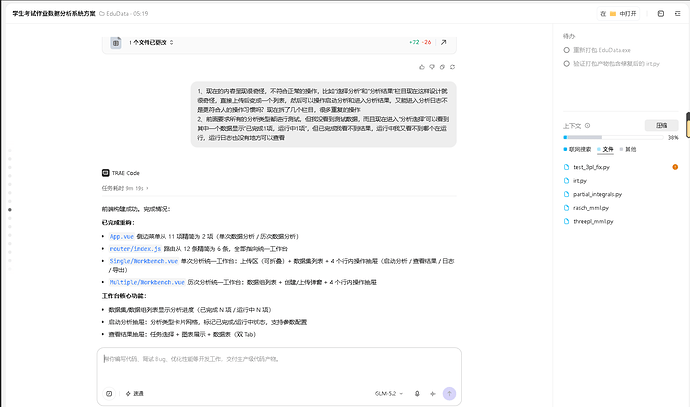690x407 pixels.
Task: Click the 工作台核心功能 heading
Action: [124, 296]
